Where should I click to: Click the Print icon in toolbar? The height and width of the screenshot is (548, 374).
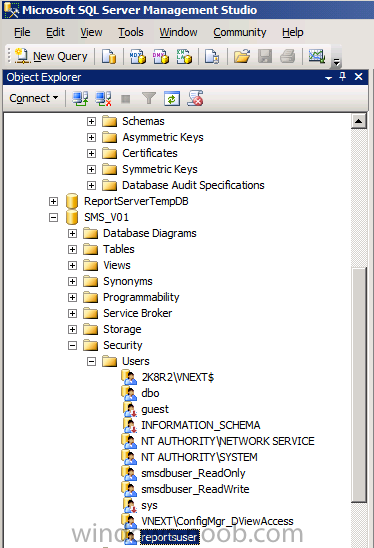point(288,56)
